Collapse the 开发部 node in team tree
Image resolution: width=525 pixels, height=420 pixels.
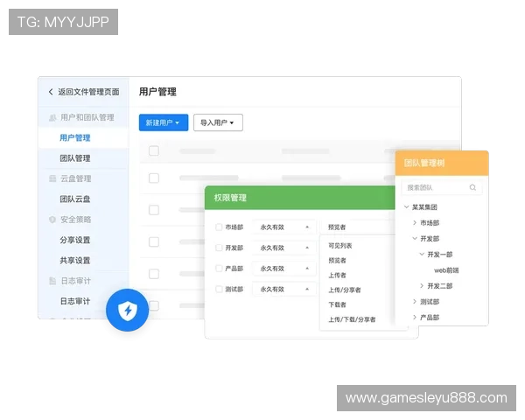[415, 239]
